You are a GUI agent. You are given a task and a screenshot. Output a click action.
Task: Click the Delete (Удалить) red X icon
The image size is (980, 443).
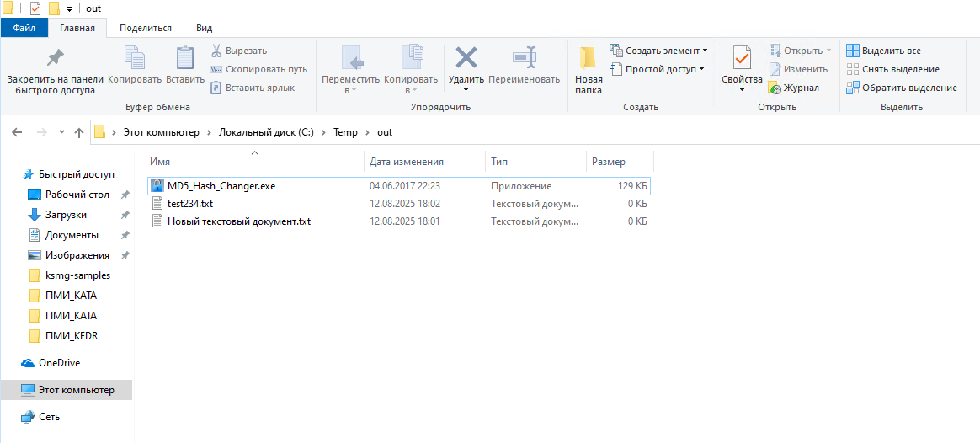pos(466,58)
